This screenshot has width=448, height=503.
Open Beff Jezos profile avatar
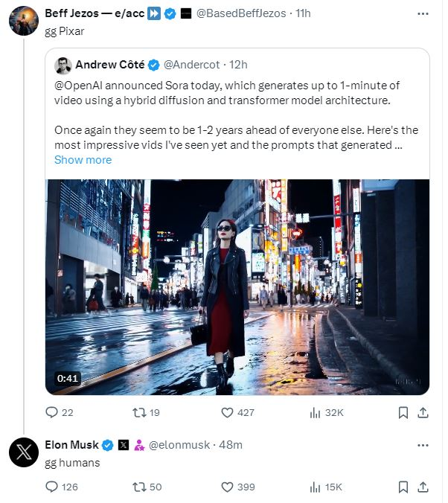(24, 21)
